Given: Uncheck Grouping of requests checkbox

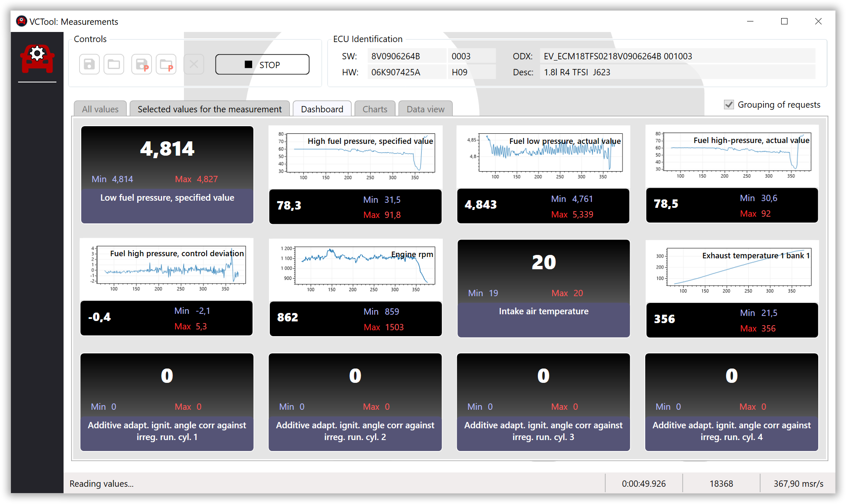Looking at the screenshot, I should click(729, 104).
